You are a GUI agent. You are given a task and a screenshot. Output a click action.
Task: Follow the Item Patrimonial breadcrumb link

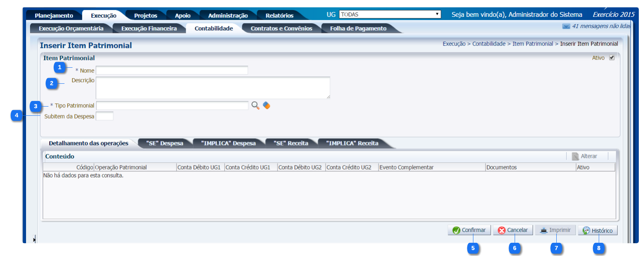pos(532,44)
